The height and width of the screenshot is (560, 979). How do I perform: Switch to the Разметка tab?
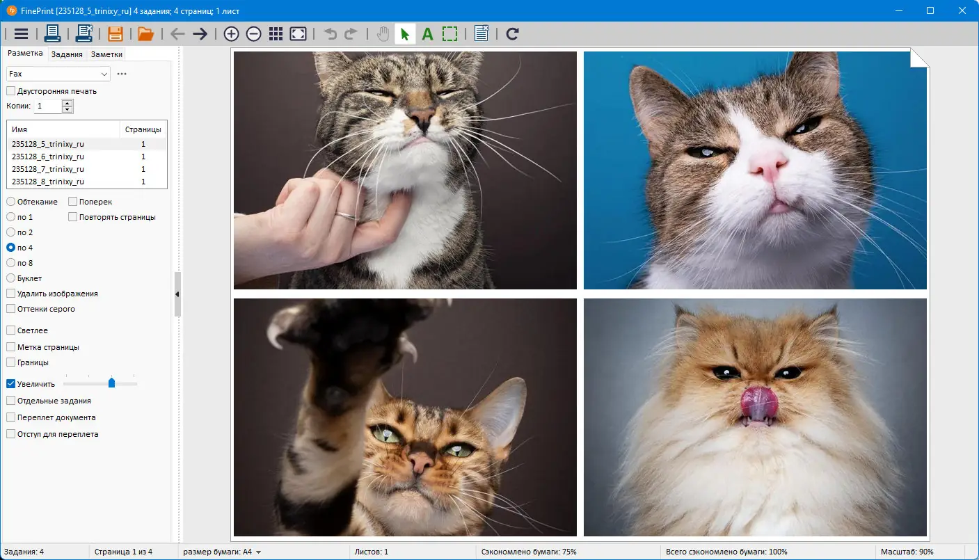[25, 54]
